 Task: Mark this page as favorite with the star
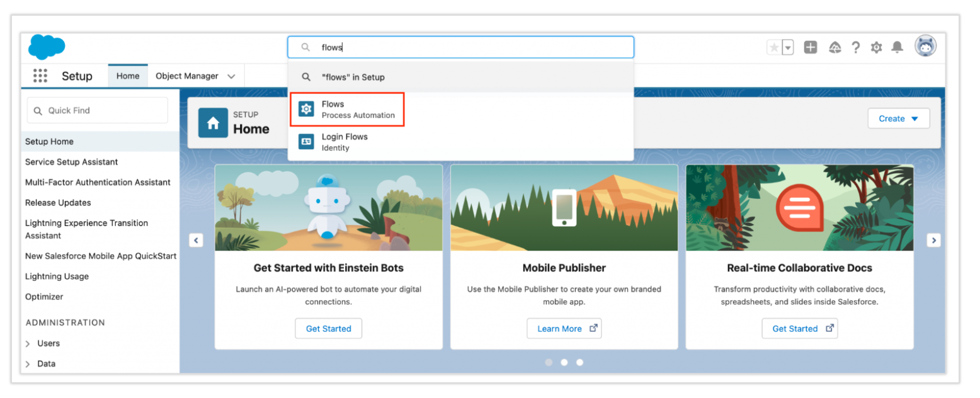[x=774, y=47]
